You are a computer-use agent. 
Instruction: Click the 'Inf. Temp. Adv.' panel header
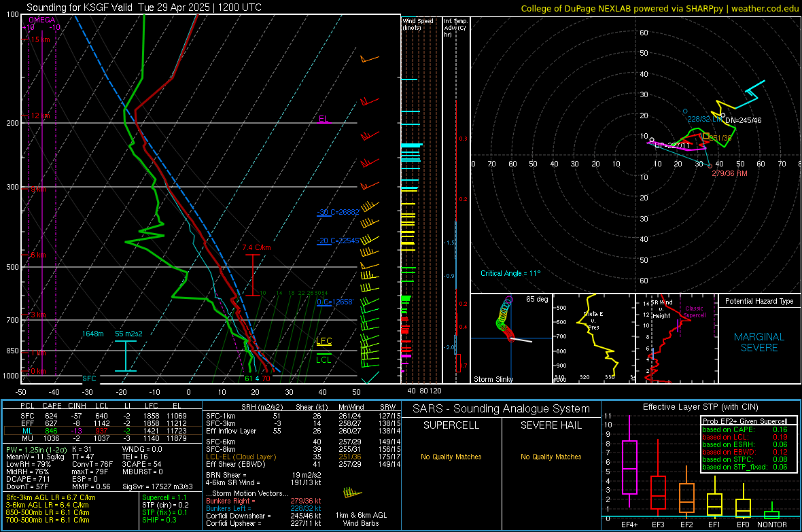(455, 28)
